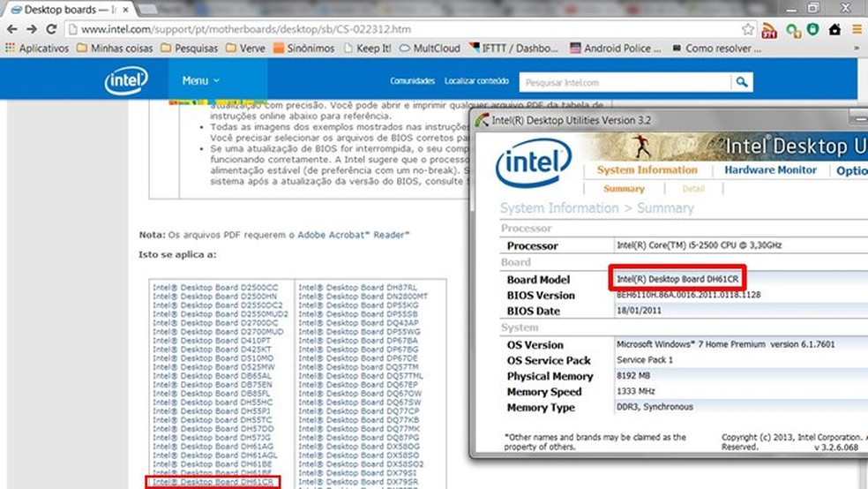Click the black house extension icon
Viewport: 868px width, 489px height.
(834, 29)
